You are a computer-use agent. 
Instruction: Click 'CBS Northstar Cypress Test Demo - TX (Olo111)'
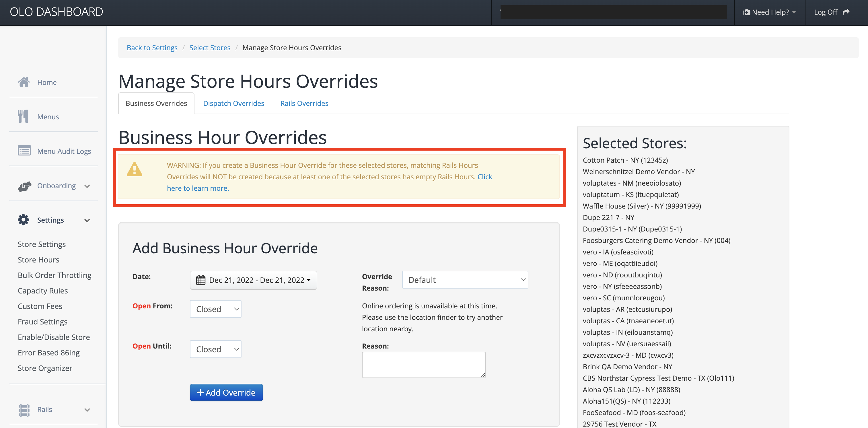pos(658,378)
